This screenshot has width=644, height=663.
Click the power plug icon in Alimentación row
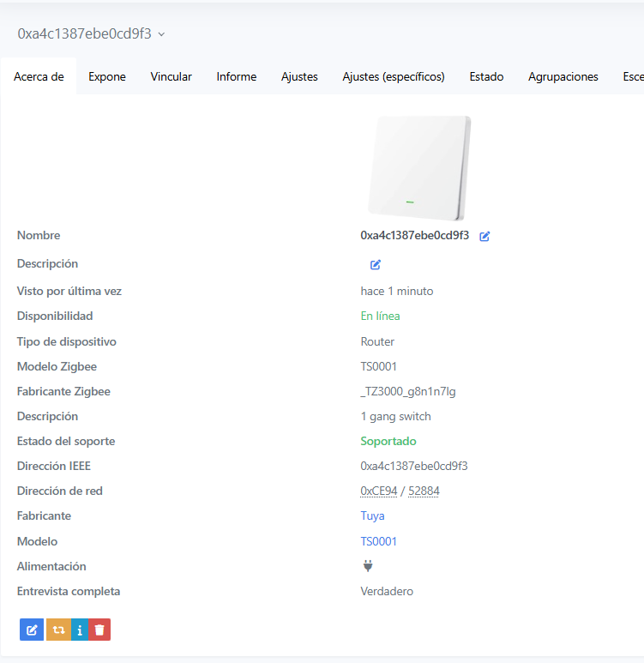point(368,566)
